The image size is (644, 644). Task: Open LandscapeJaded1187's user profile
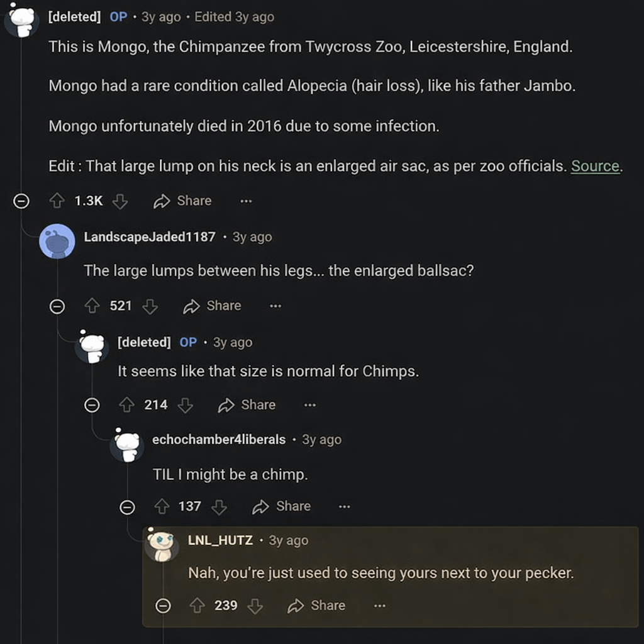click(x=149, y=237)
